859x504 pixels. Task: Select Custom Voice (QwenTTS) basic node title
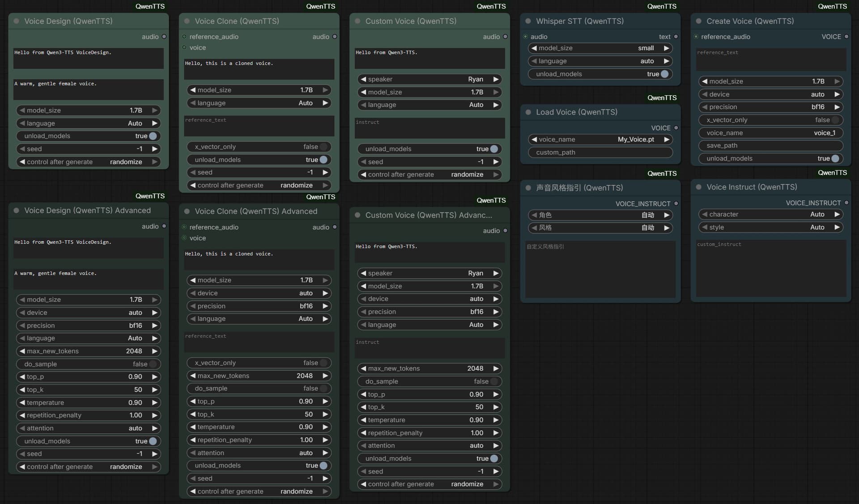pos(411,21)
